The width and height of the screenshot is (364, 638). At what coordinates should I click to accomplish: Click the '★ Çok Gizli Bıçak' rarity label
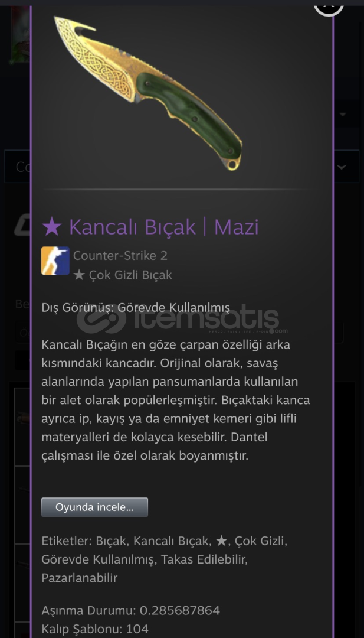123,275
